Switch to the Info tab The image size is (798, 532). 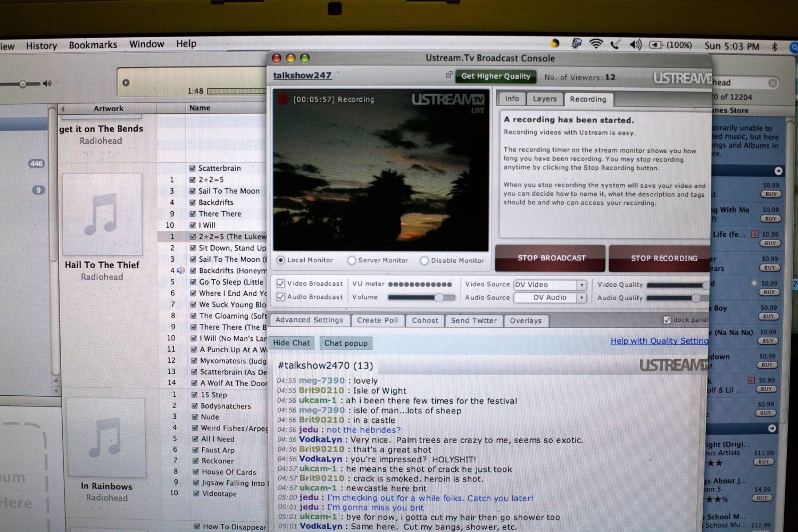click(x=512, y=98)
